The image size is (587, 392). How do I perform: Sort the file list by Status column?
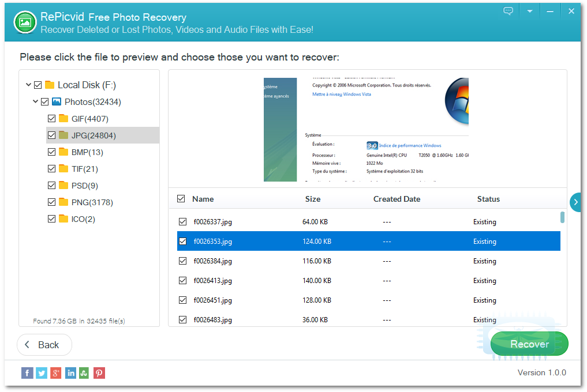tap(488, 199)
